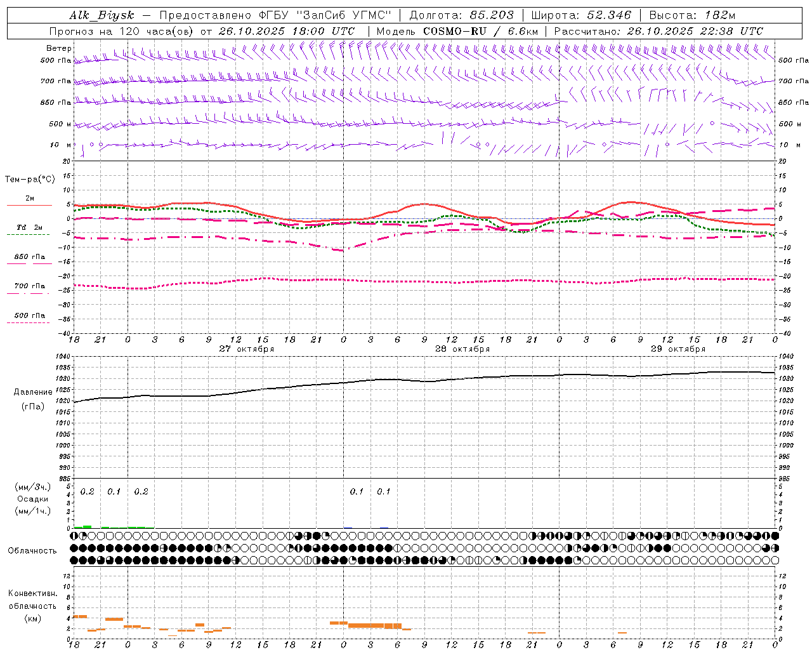The image size is (812, 650).
Task: Click the longitude value 'Долгота: 85.203'
Action: pyautogui.click(x=462, y=16)
